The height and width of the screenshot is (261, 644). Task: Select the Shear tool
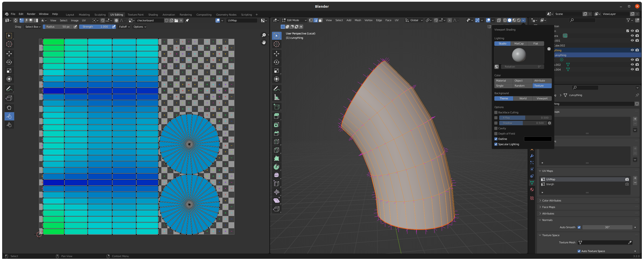277,200
